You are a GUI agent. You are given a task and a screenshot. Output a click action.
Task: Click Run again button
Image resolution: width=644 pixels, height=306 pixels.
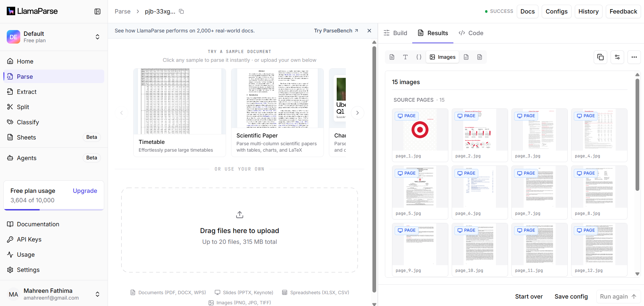pos(618,297)
